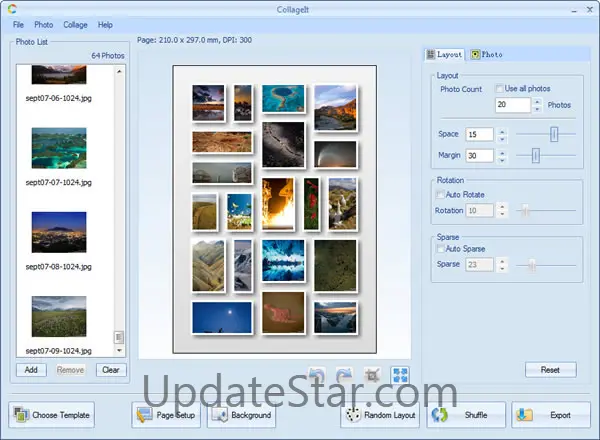This screenshot has width=600, height=440.
Task: Shuffle the collage photos
Action: pyautogui.click(x=466, y=415)
